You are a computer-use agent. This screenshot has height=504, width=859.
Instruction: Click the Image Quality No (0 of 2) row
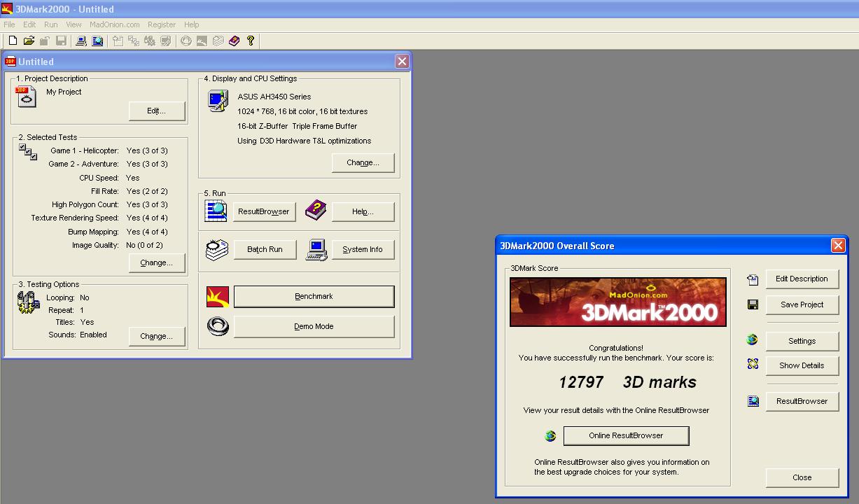point(118,245)
